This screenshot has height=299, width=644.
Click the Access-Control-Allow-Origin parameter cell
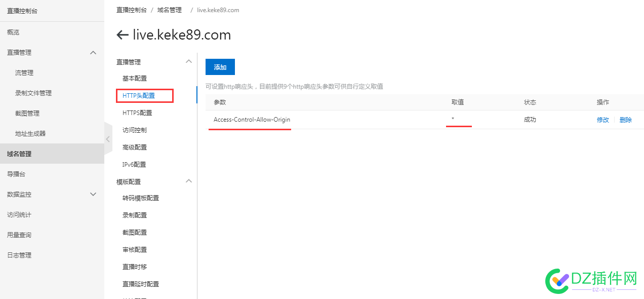pyautogui.click(x=252, y=120)
